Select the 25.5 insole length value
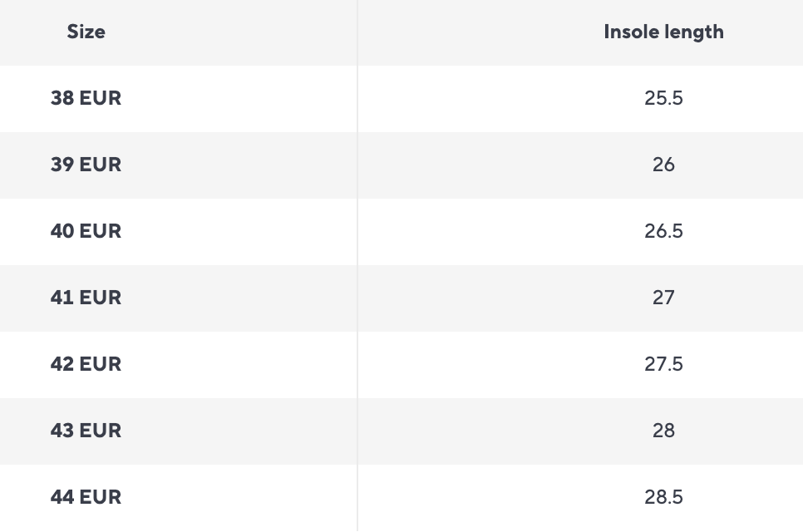 click(x=663, y=98)
